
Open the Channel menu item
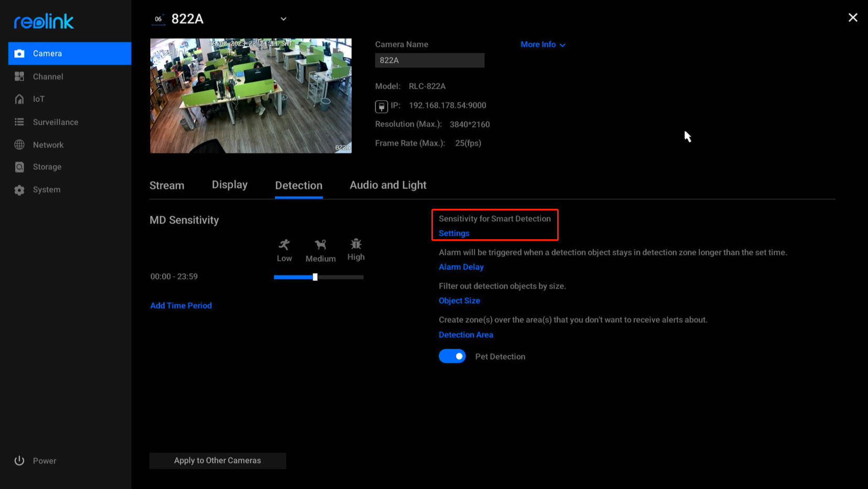point(48,77)
